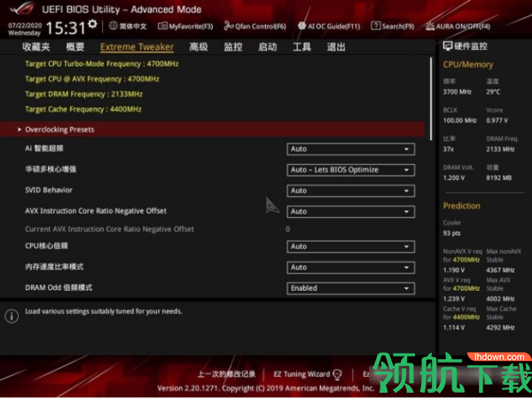Open the 内存速度比率模式 dropdown
The image size is (532, 399).
tap(350, 268)
